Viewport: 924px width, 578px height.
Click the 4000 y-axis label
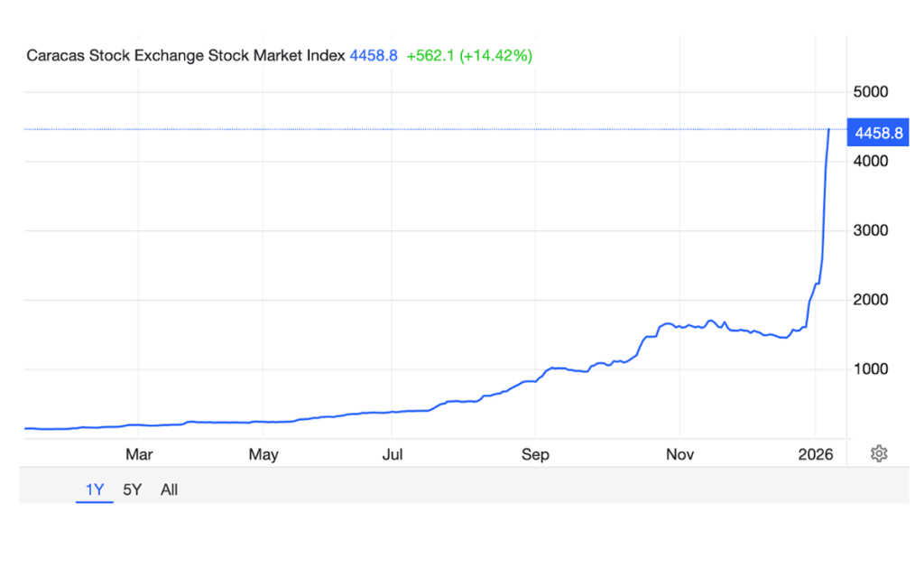871,161
